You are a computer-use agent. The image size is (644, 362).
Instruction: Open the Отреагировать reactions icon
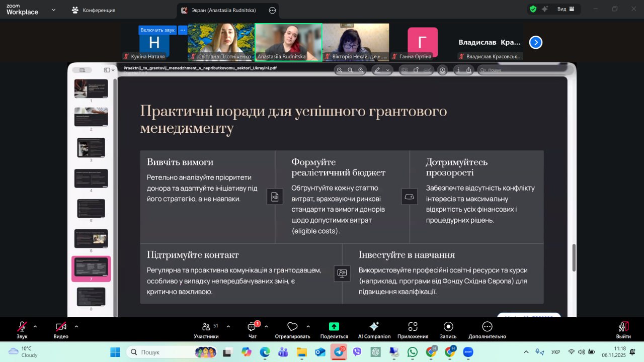pos(292,327)
